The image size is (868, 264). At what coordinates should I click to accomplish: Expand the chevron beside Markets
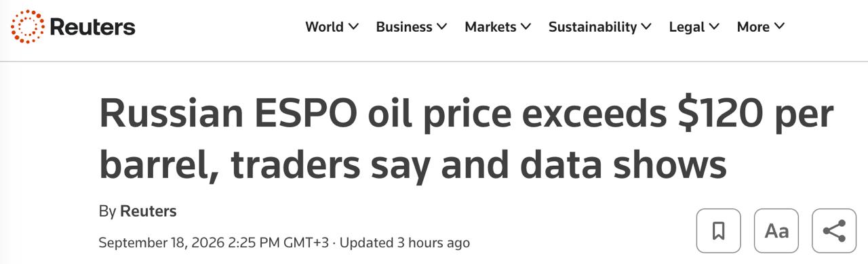(x=526, y=27)
